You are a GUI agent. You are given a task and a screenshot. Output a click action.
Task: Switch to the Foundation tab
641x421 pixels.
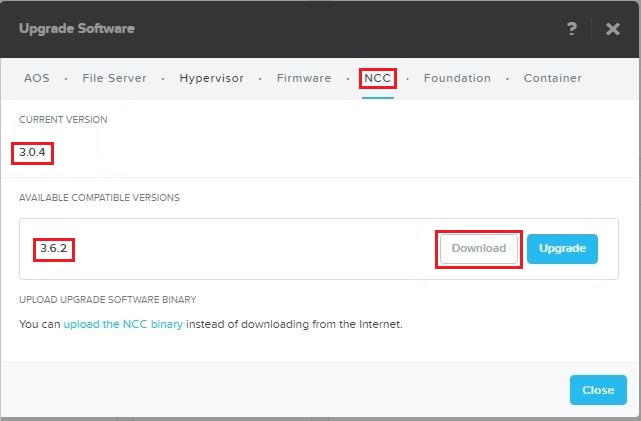pos(457,78)
